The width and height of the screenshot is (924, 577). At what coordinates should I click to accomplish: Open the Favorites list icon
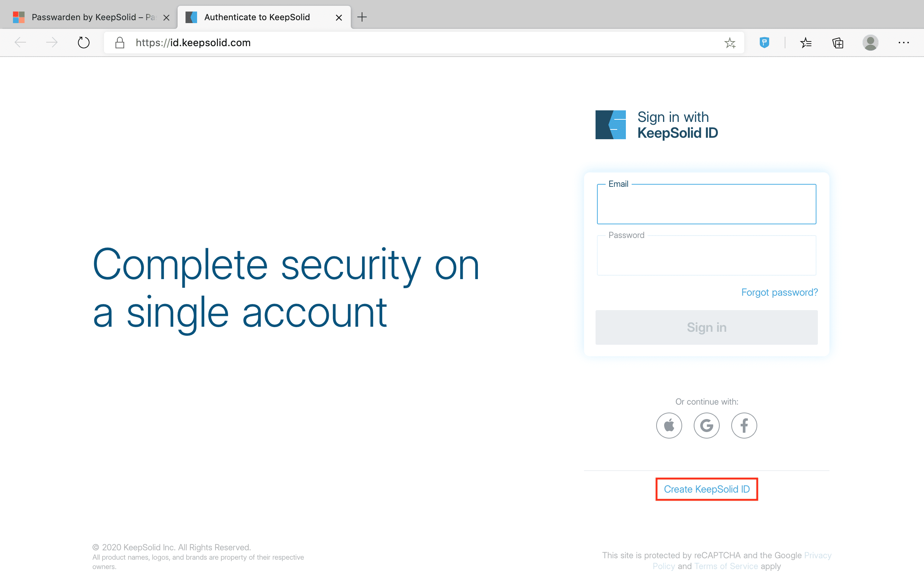[806, 43]
